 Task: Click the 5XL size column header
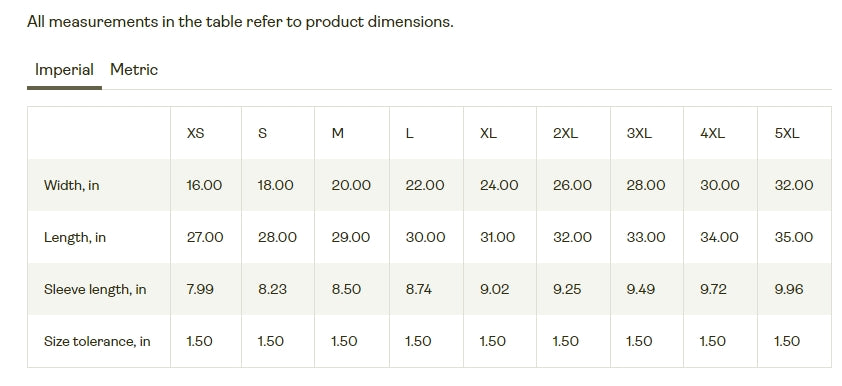pos(787,133)
